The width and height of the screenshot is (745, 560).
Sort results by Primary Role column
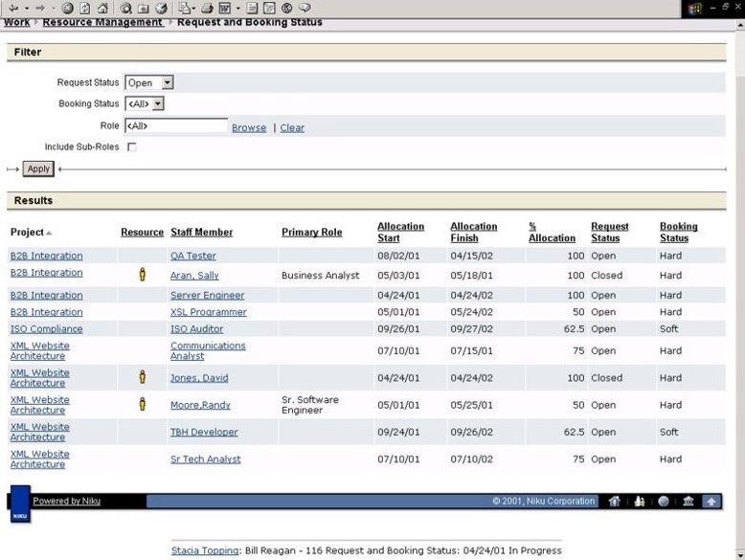point(311,233)
